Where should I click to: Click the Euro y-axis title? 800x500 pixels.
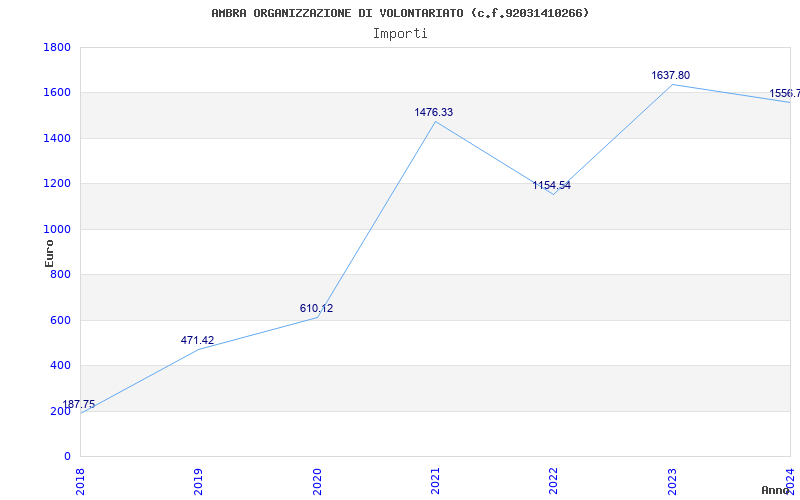click(49, 253)
